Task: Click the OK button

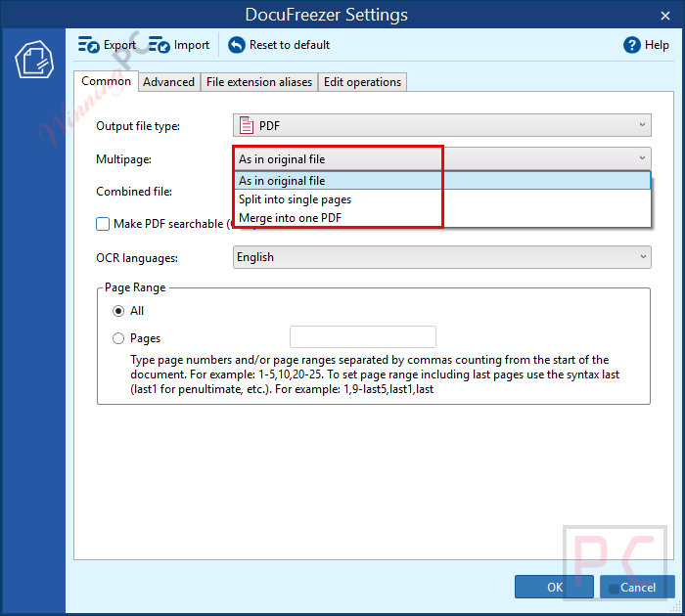Action: tap(554, 588)
